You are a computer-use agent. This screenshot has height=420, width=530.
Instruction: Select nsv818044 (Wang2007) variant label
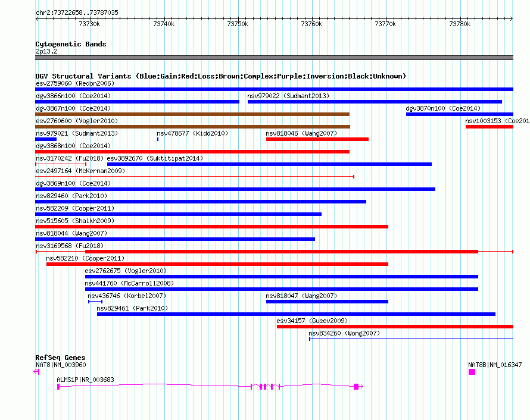click(71, 233)
